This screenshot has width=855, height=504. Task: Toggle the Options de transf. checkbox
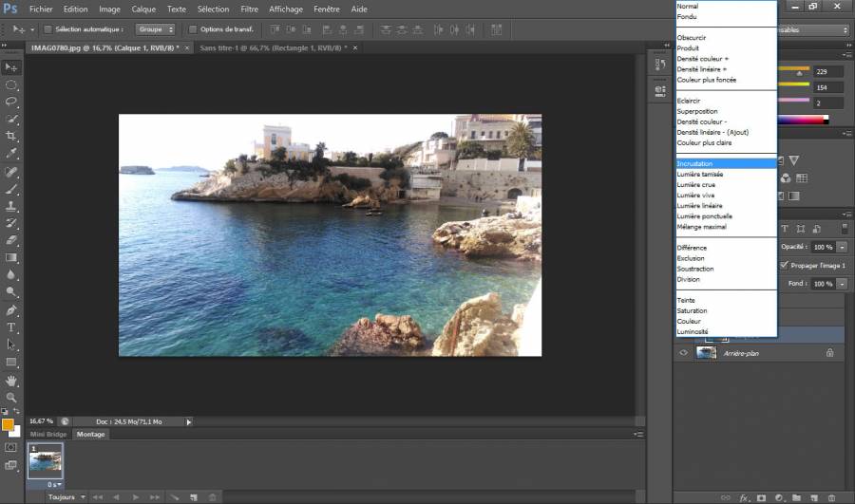coord(193,29)
